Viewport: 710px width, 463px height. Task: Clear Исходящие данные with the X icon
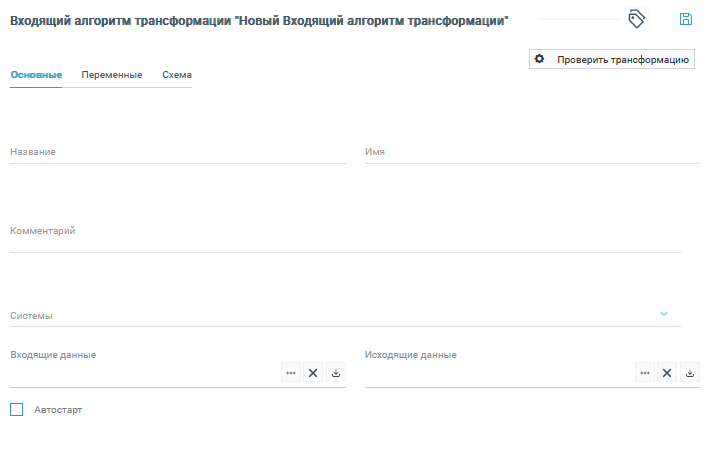coord(667,373)
